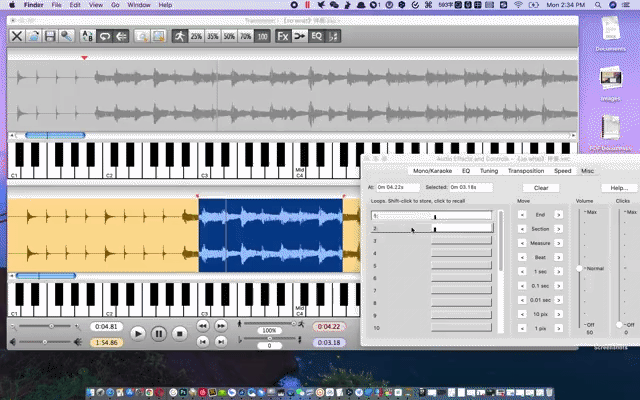The width and height of the screenshot is (640, 400).
Task: Click the Help... button in effects window
Action: tap(619, 188)
